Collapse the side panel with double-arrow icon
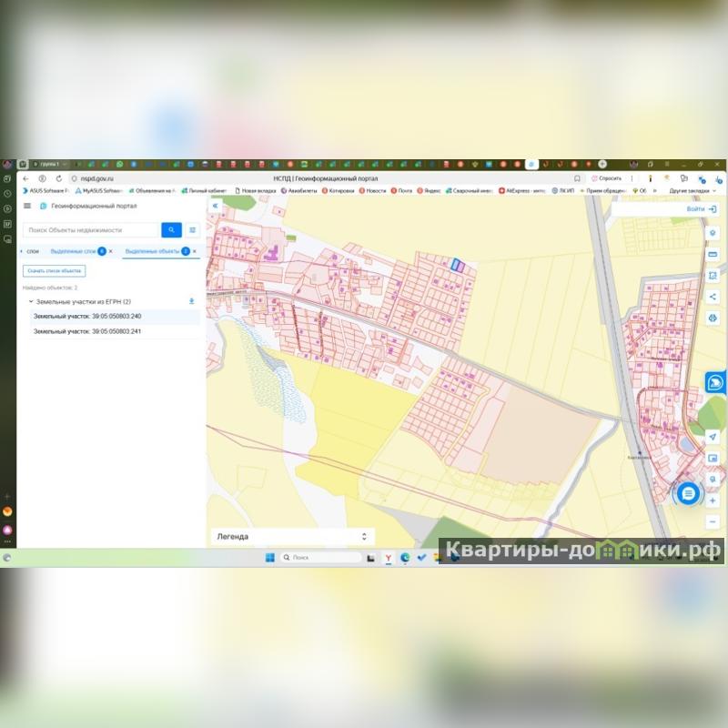 click(216, 207)
